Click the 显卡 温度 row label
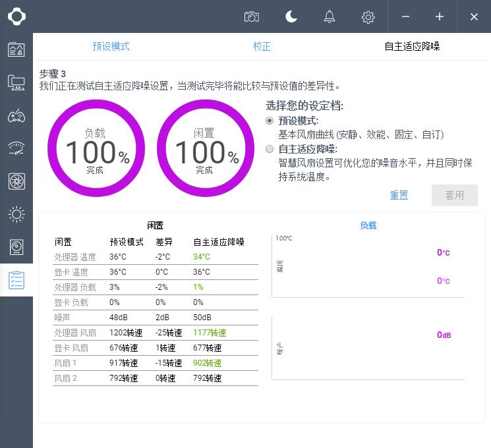The width and height of the screenshot is (491, 448). [71, 272]
